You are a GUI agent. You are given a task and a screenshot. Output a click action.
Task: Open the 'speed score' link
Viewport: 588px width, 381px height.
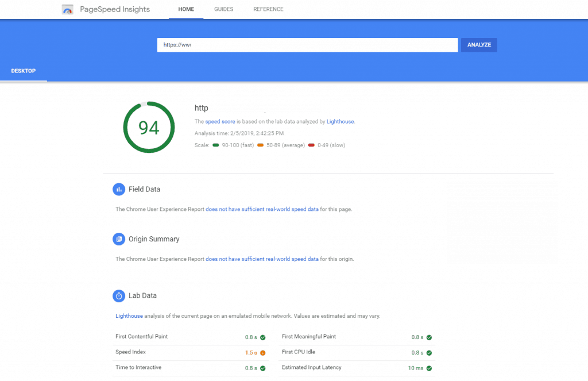tap(220, 122)
